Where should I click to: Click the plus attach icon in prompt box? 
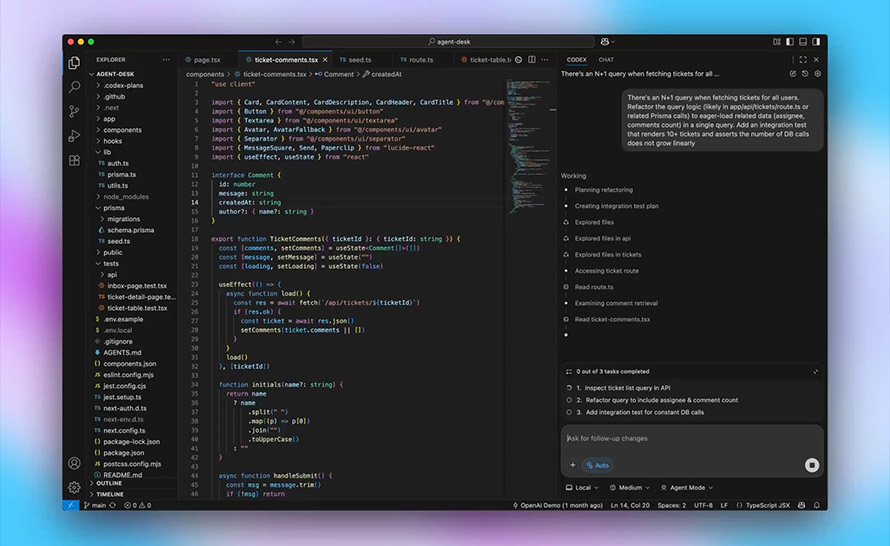click(x=573, y=465)
